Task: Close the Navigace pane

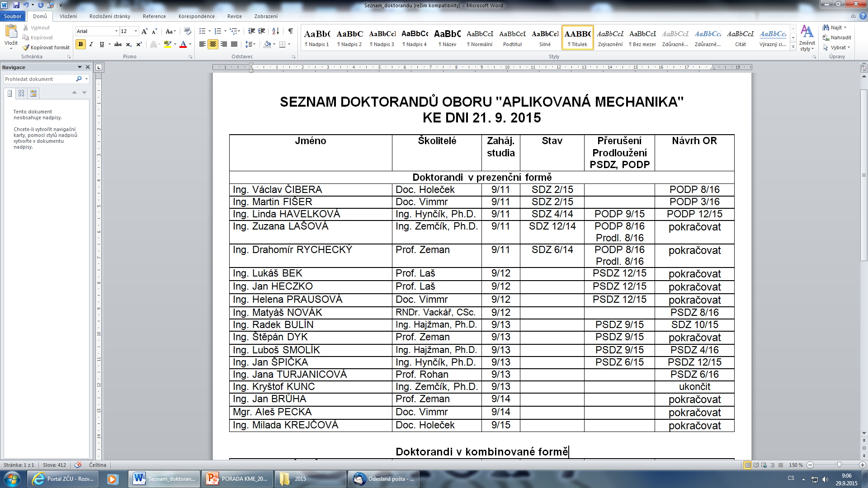Action: pos(88,67)
